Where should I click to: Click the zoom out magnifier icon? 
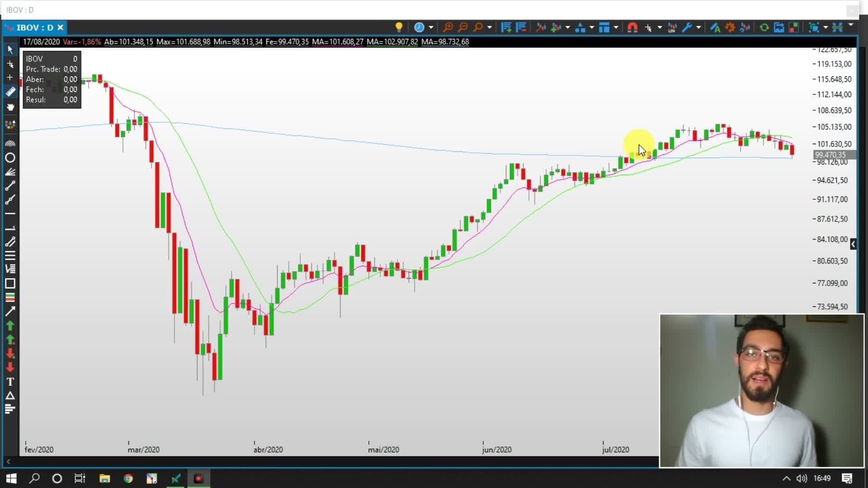click(x=462, y=28)
